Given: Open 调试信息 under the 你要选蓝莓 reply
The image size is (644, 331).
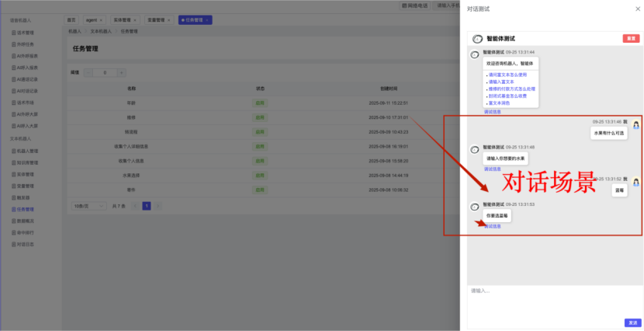Looking at the screenshot, I should 492,226.
